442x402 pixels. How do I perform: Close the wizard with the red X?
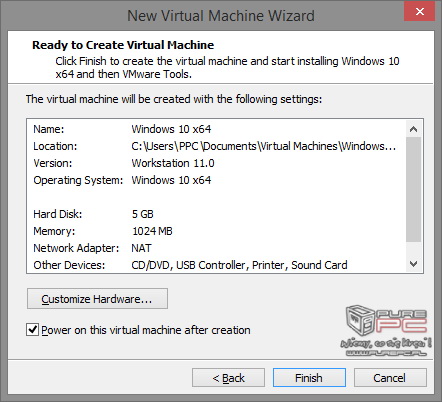[420, 12]
